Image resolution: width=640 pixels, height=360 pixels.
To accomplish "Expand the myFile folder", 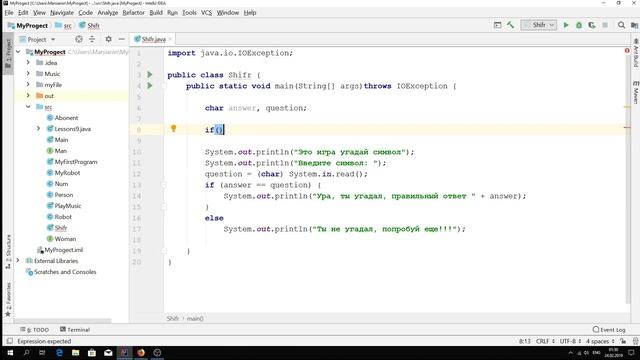I will click(28, 84).
